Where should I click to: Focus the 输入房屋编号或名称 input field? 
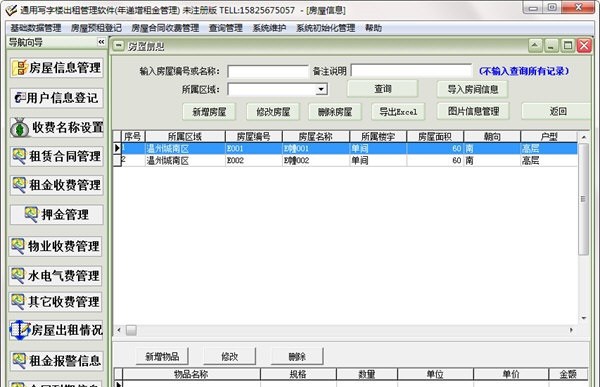coord(268,71)
